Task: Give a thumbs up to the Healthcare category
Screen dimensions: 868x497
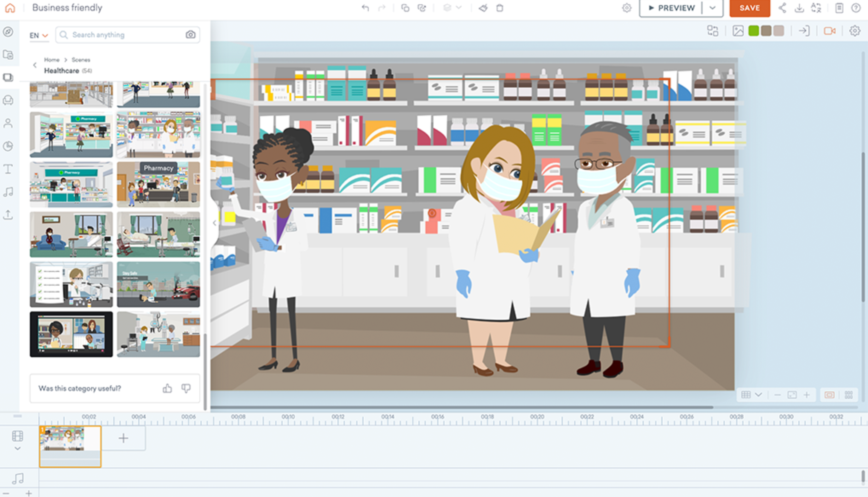Action: [x=167, y=388]
